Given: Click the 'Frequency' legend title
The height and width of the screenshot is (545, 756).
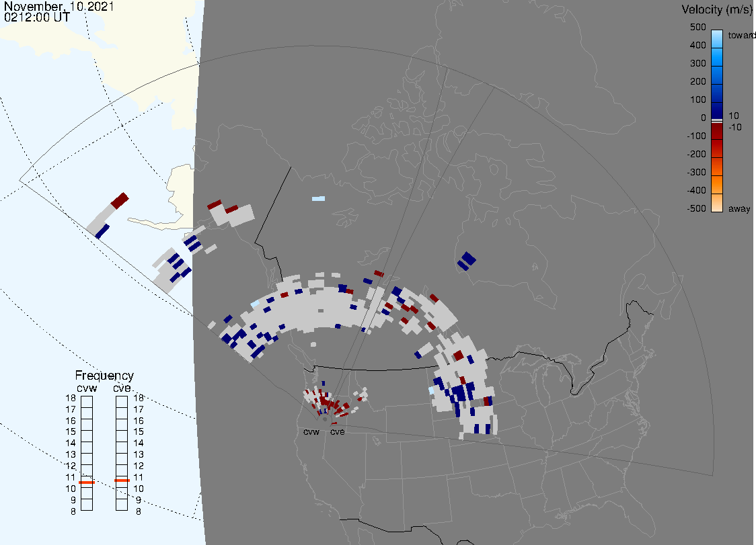Looking at the screenshot, I should pyautogui.click(x=104, y=376).
